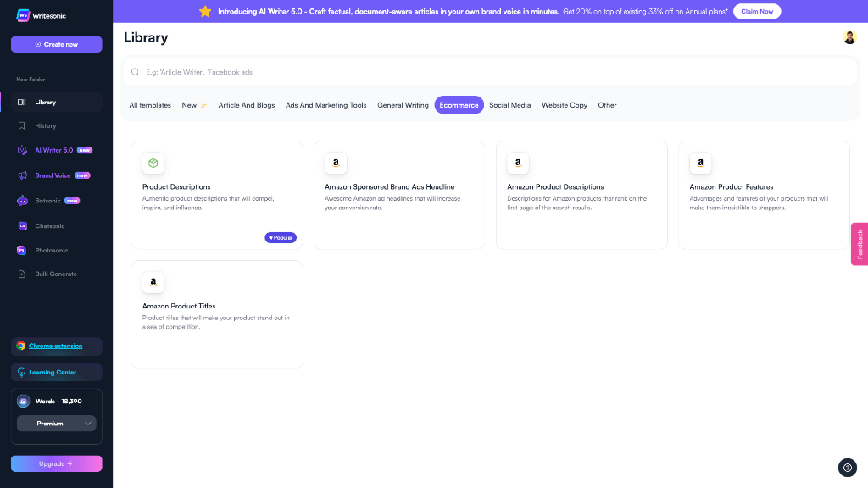Click the Claim Now banner button
This screenshot has width=868, height=488.
click(x=757, y=11)
